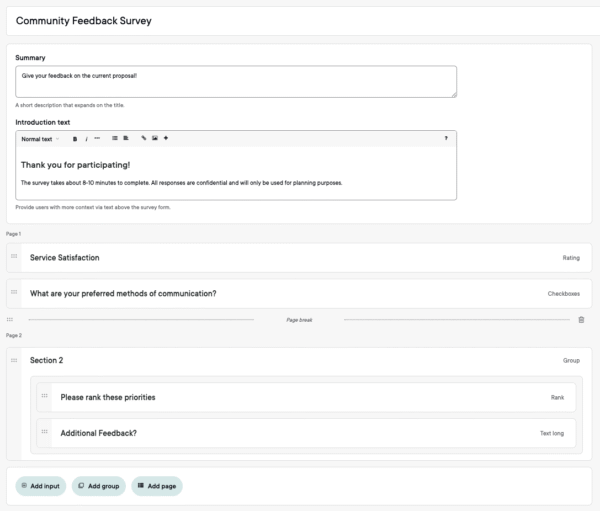Image resolution: width=600 pixels, height=511 pixels.
Task: Click the drag handle for Additional Feedback
Action: (x=44, y=432)
